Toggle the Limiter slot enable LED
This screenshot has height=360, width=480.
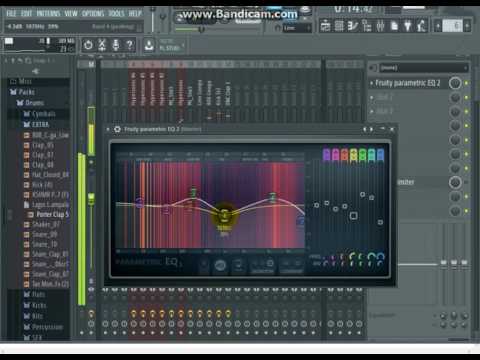click(x=467, y=182)
